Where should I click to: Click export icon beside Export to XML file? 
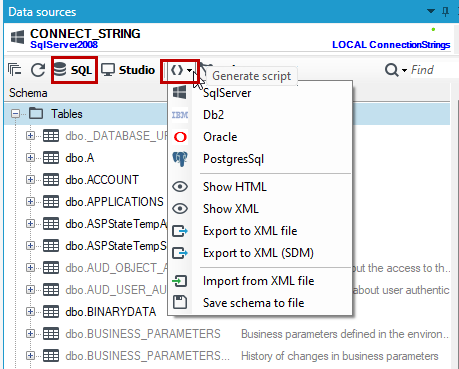(180, 231)
